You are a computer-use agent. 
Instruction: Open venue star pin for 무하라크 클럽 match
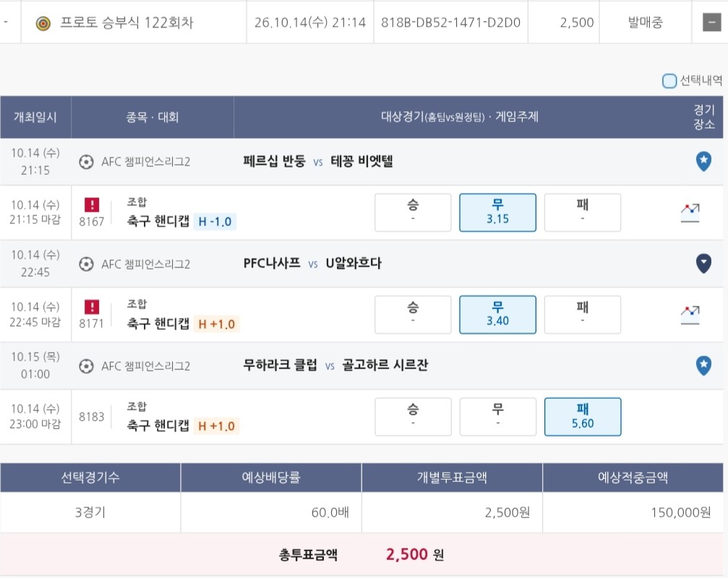tap(704, 366)
